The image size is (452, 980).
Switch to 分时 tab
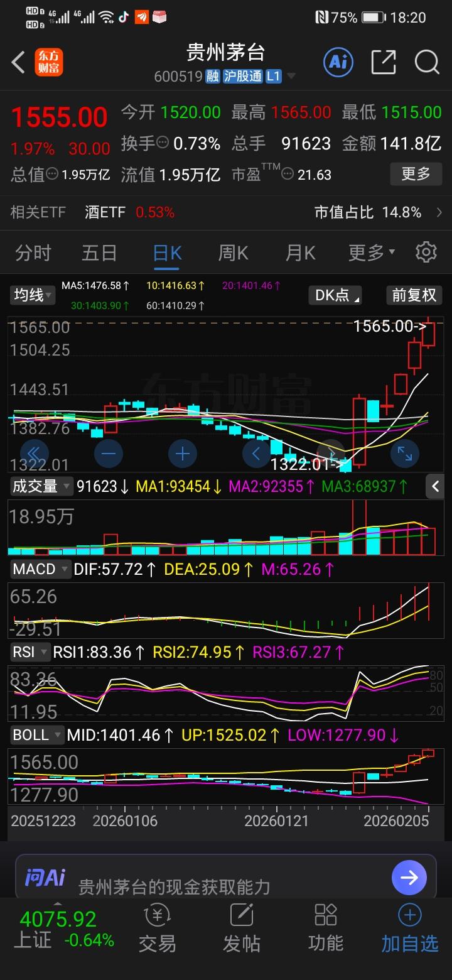point(33,253)
